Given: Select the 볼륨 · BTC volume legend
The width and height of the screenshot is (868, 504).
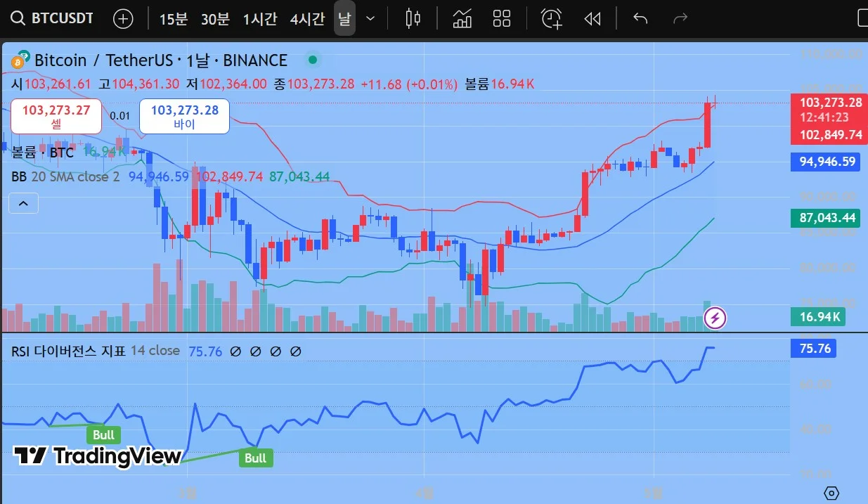Looking at the screenshot, I should (x=42, y=152).
